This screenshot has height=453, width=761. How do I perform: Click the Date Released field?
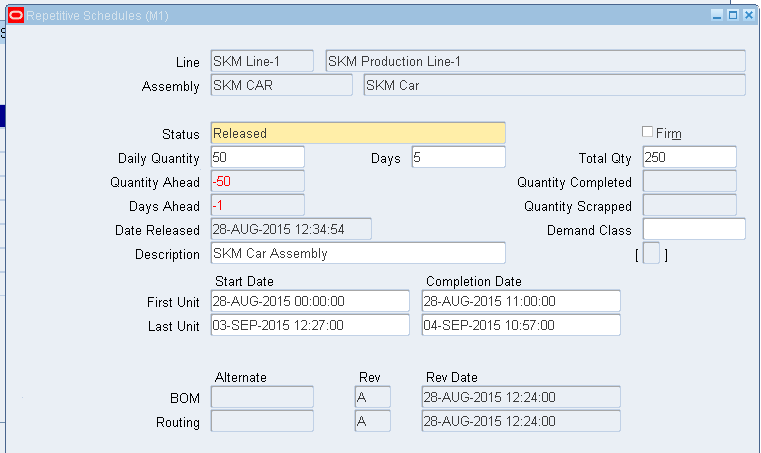[x=291, y=229]
